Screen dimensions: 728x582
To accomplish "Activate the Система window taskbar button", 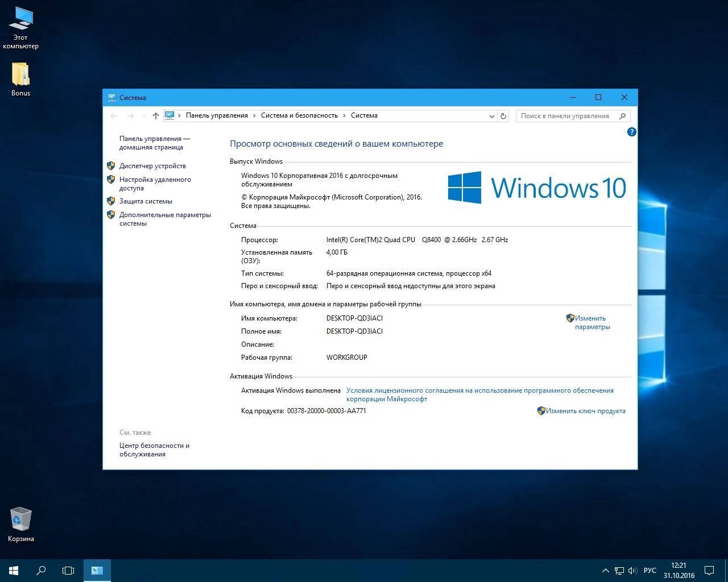I will point(97,570).
